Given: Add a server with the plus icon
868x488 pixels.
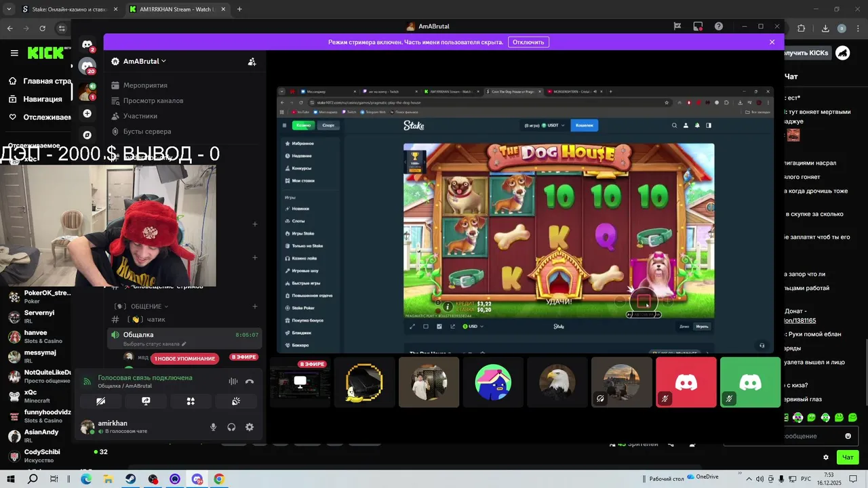Looking at the screenshot, I should (87, 114).
